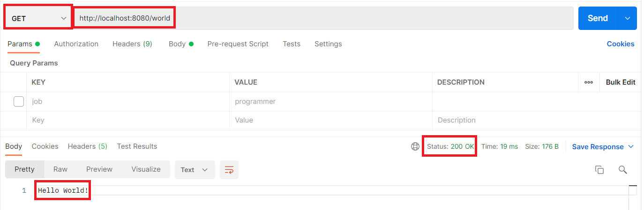Screen dimensions: 644x210
Task: Click the request URL input field
Action: 323,18
